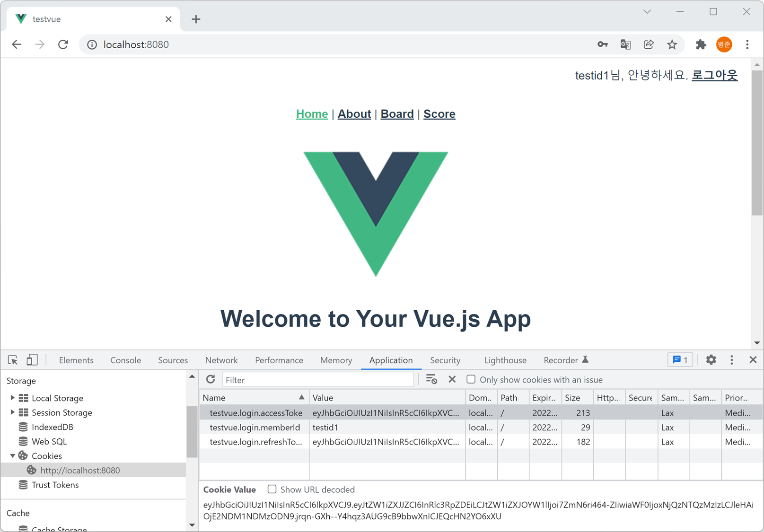Sort cookies by Value column
This screenshot has width=764, height=532.
click(x=387, y=397)
